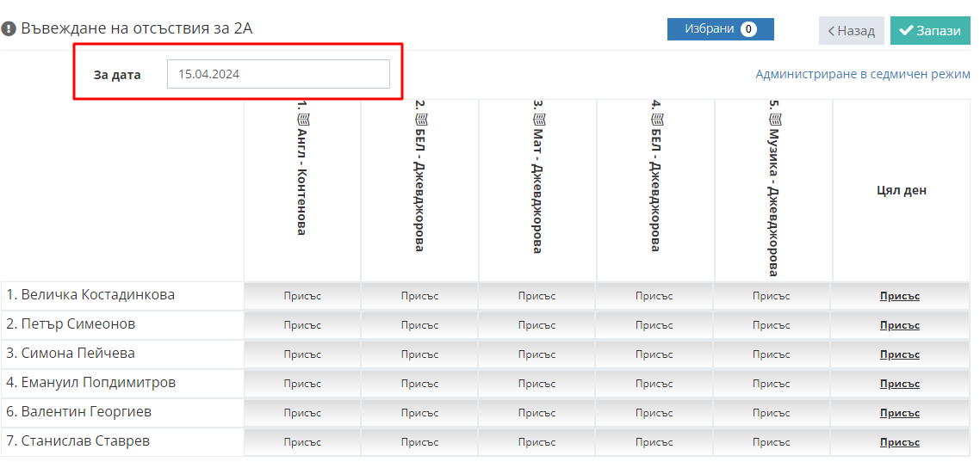Mark whole day for Емануил Попдимитров
The height and width of the screenshot is (468, 980).
(899, 384)
